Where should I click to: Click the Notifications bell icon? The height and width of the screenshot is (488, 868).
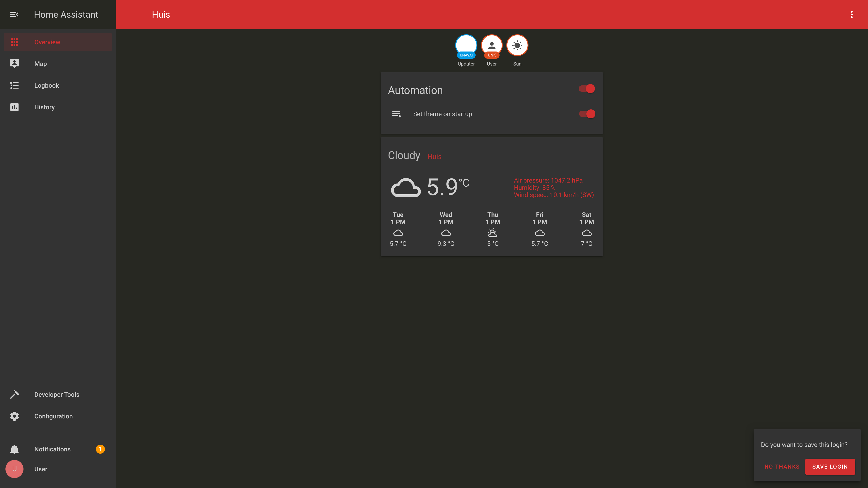14,449
